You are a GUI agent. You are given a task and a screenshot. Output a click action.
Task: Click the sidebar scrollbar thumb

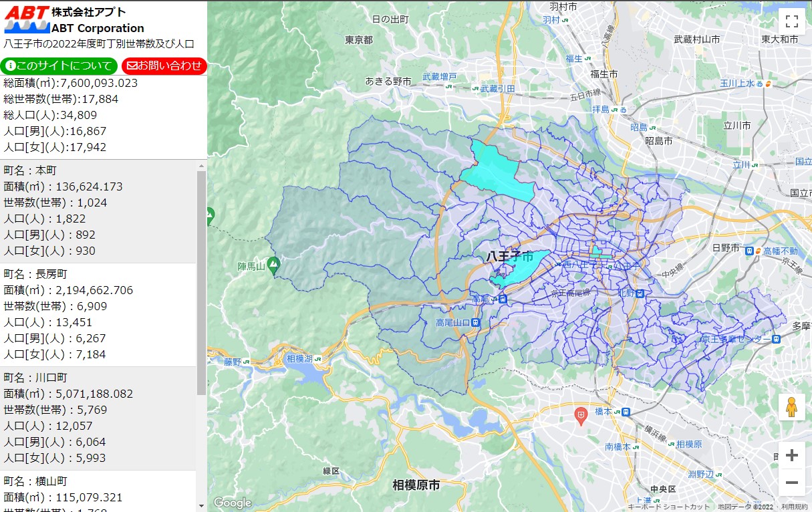pos(201,283)
